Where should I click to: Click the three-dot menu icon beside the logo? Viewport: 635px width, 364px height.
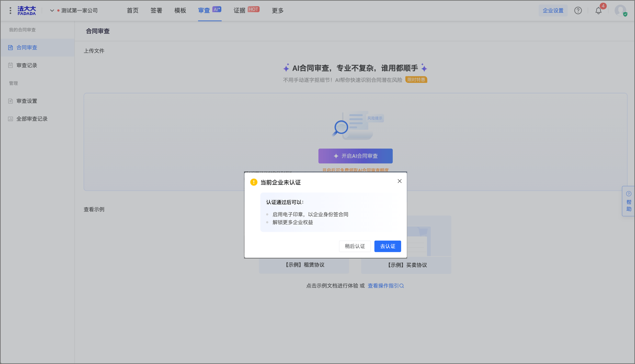(10, 11)
